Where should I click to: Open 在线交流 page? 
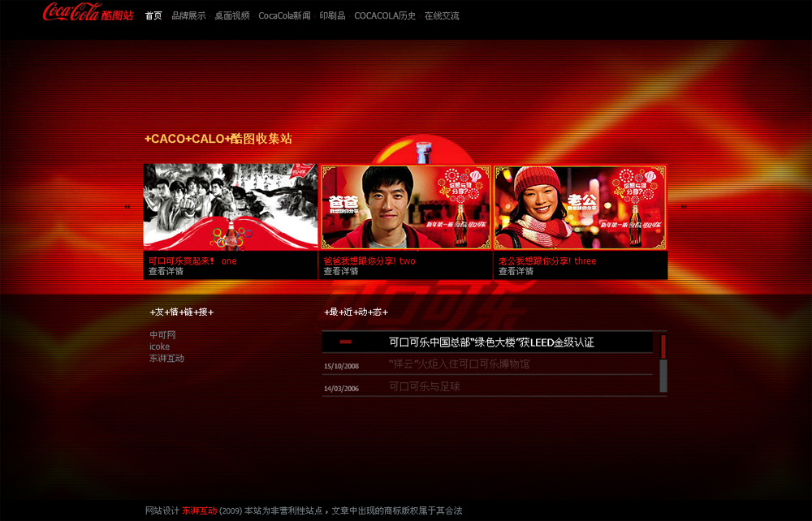(442, 16)
